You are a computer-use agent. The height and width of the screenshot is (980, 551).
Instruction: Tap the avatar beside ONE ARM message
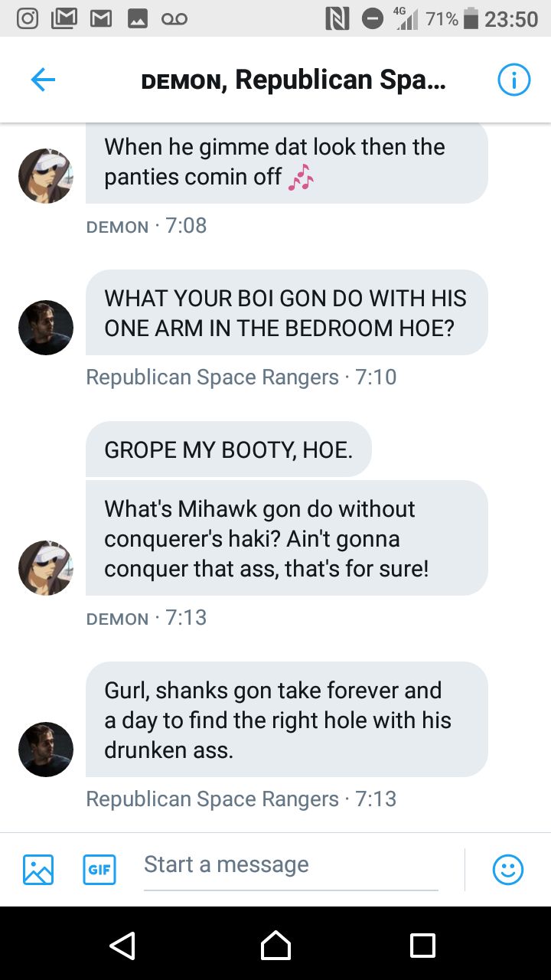click(46, 328)
